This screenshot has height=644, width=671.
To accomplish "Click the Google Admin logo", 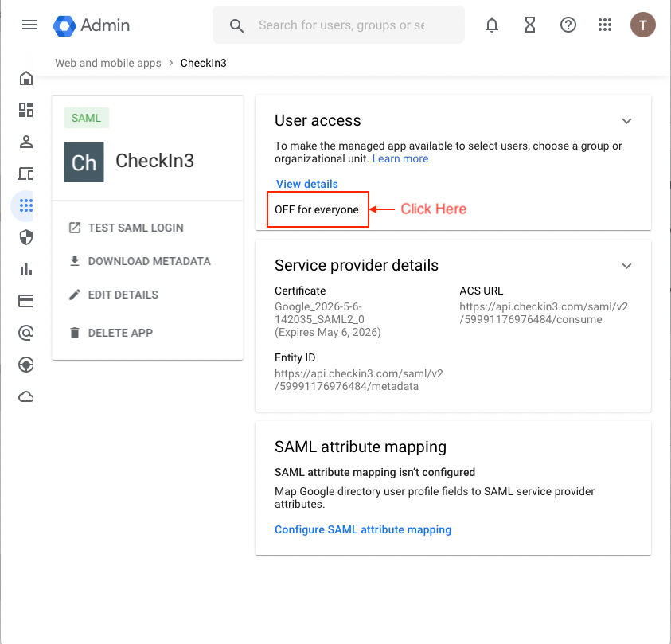I will (x=92, y=25).
